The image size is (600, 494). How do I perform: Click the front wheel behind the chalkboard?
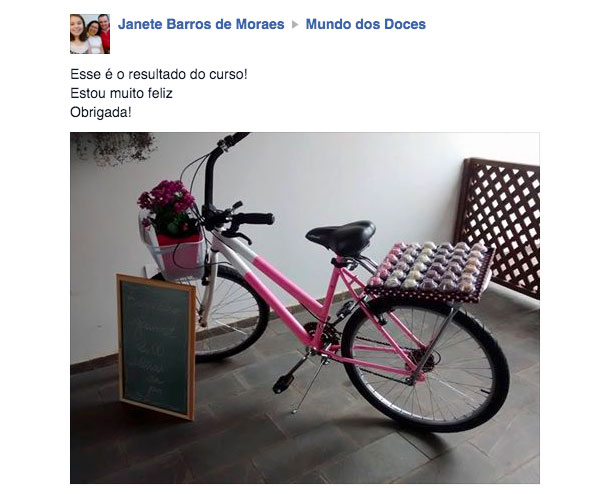[233, 314]
